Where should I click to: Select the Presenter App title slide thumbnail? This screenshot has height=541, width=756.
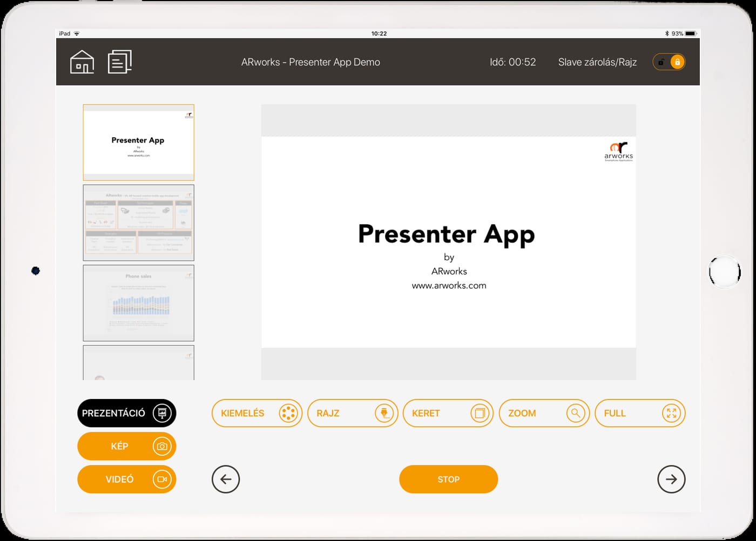click(138, 143)
